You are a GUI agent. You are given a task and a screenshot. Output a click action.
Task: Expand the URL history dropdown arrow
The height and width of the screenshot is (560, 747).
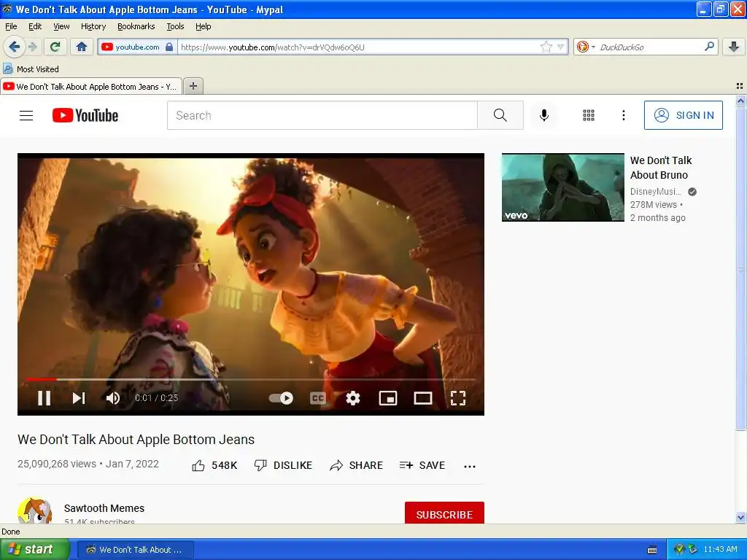tap(561, 47)
